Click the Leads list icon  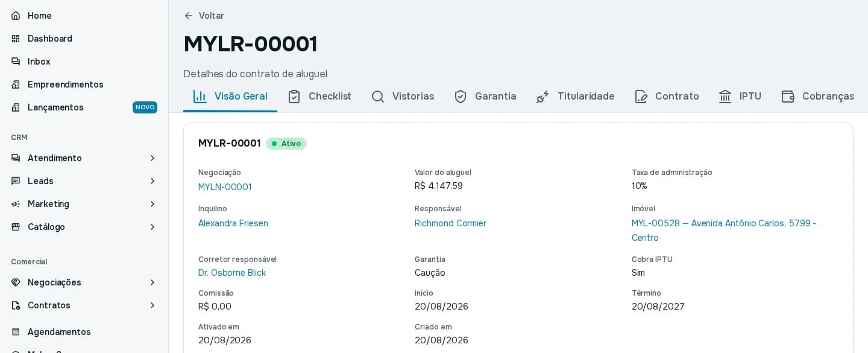pos(16,181)
